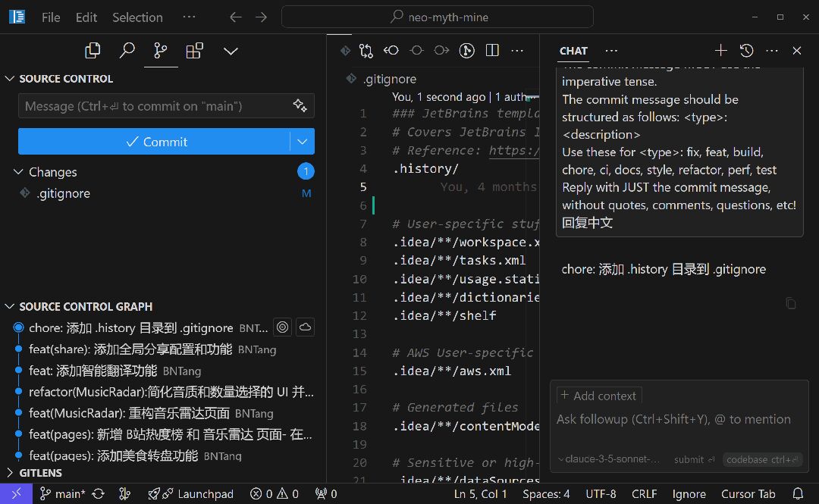
Task: Click the blue Commit button
Action: (x=155, y=142)
